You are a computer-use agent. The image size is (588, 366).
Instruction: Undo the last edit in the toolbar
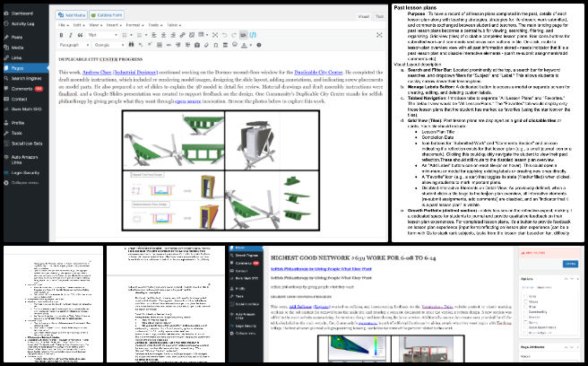pyautogui.click(x=225, y=35)
